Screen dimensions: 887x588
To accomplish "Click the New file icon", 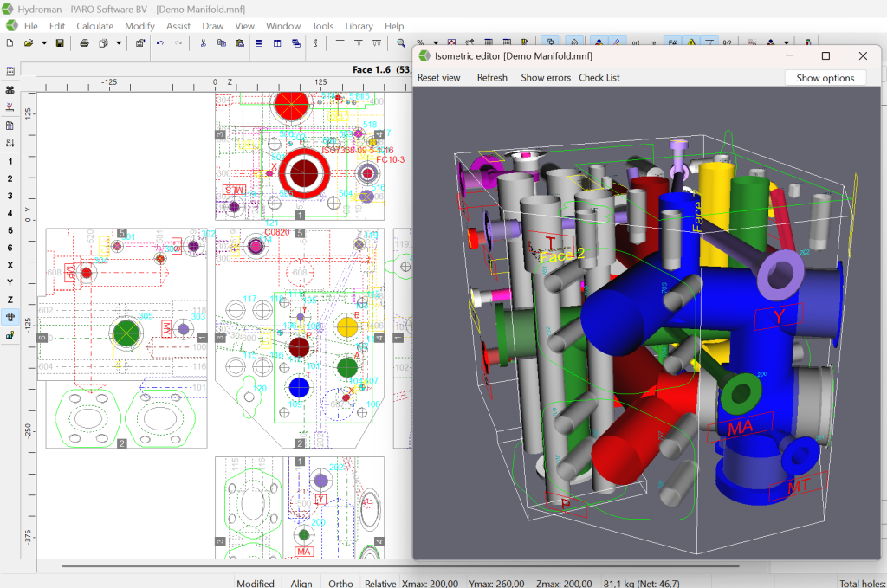I will 10,43.
